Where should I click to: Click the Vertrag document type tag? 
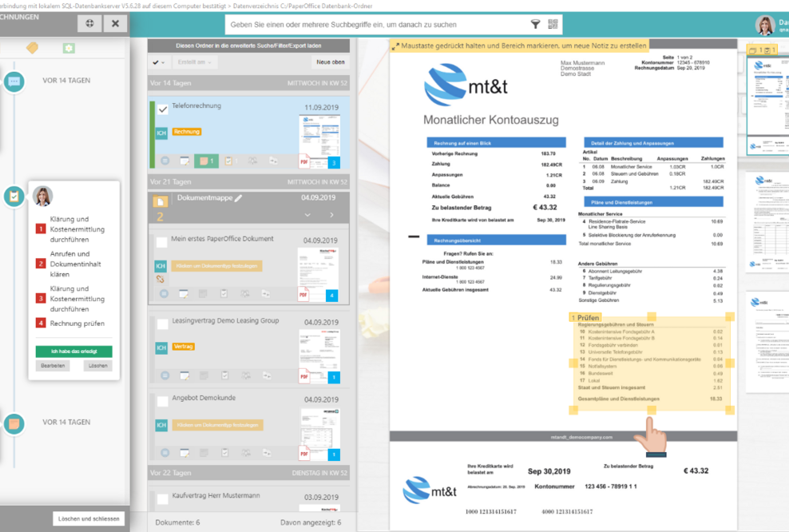[x=184, y=346]
